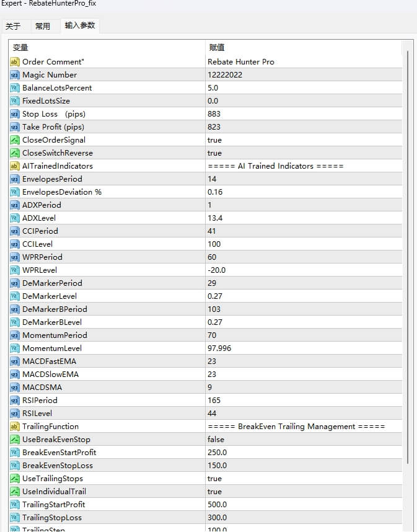Click the WPRLevel double icon
Image resolution: width=417 pixels, height=532 pixels.
click(15, 270)
